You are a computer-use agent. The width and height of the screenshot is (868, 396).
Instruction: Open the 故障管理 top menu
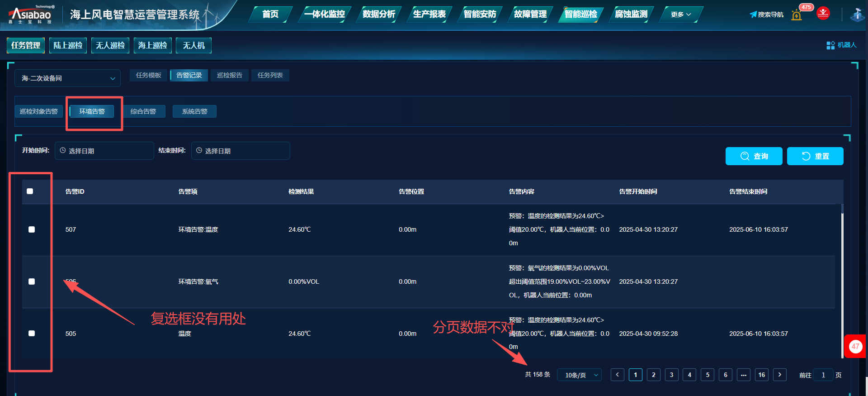click(x=530, y=14)
